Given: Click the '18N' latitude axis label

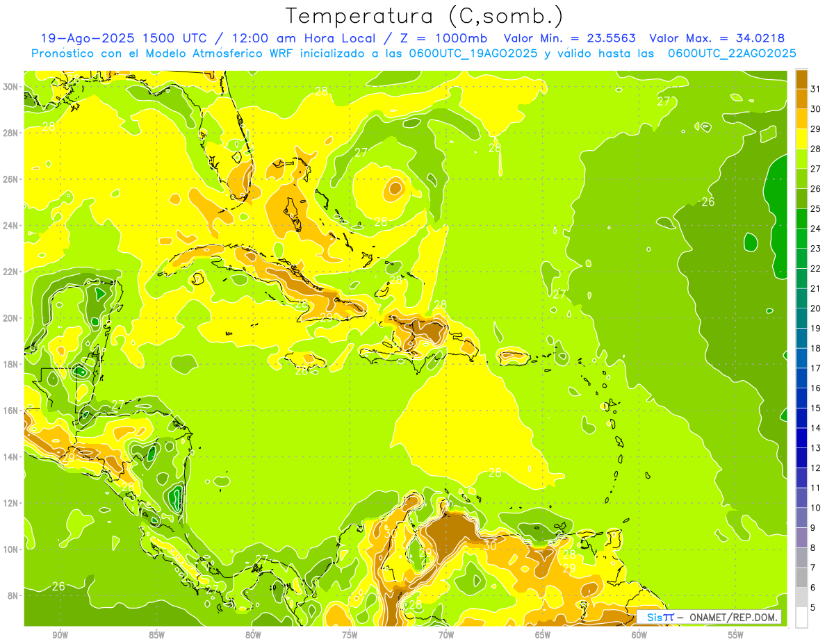Looking at the screenshot, I should click(10, 364).
